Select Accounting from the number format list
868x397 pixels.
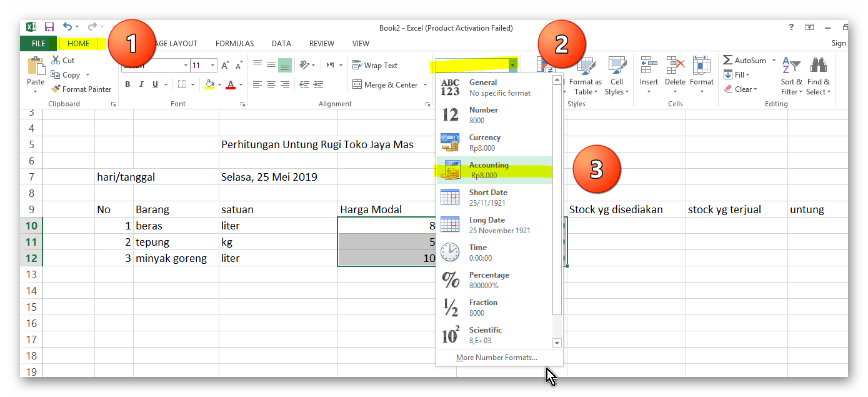494,169
